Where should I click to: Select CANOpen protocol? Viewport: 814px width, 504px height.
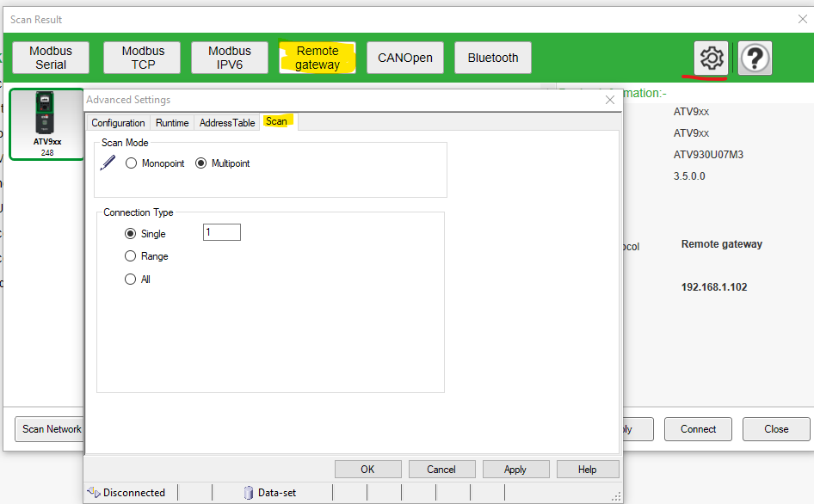tap(405, 58)
